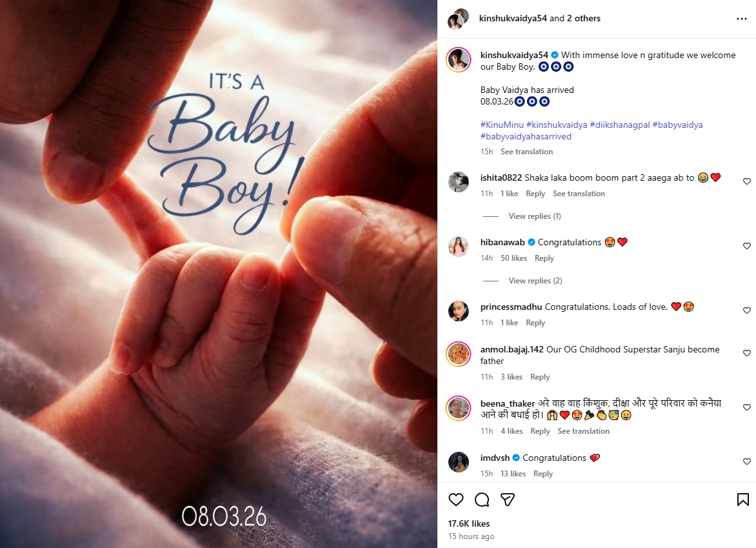This screenshot has height=548, width=756.
Task: Open hibanawab's profile avatar
Action: (x=459, y=247)
